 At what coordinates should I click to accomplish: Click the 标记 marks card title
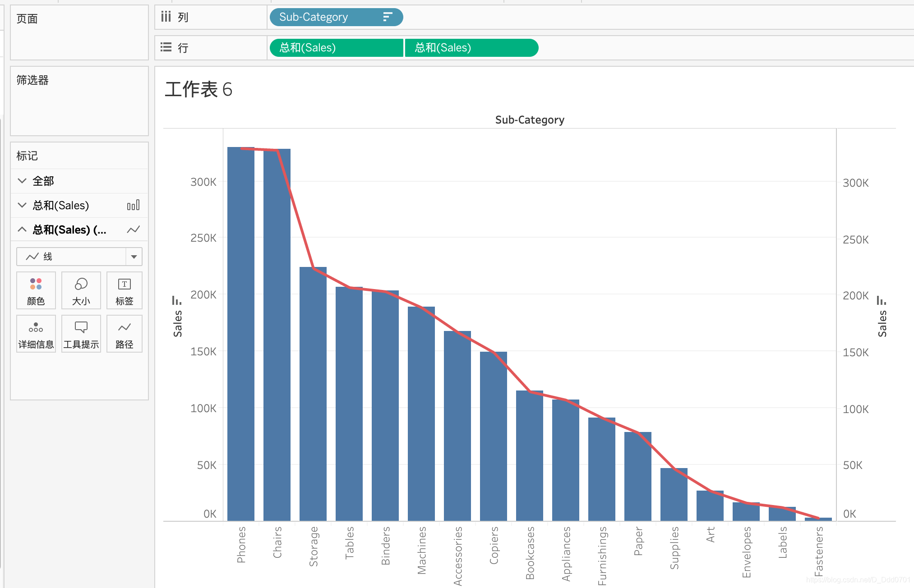(x=27, y=156)
